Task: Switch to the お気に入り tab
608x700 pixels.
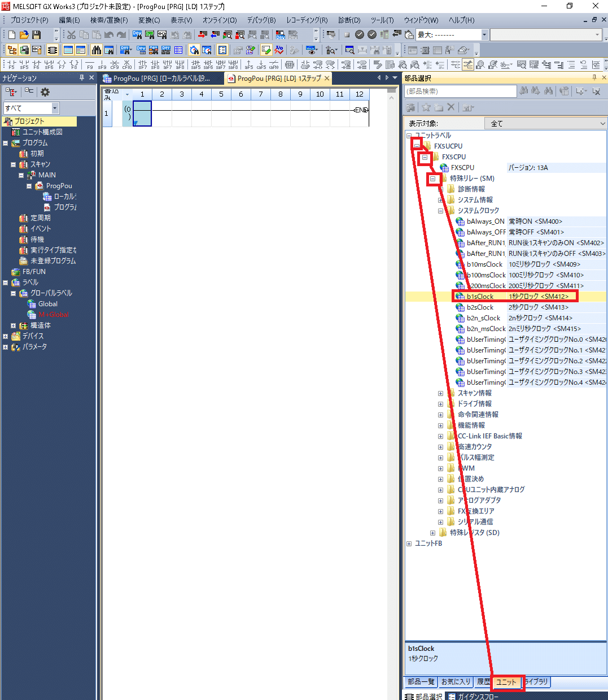Action: point(456,682)
